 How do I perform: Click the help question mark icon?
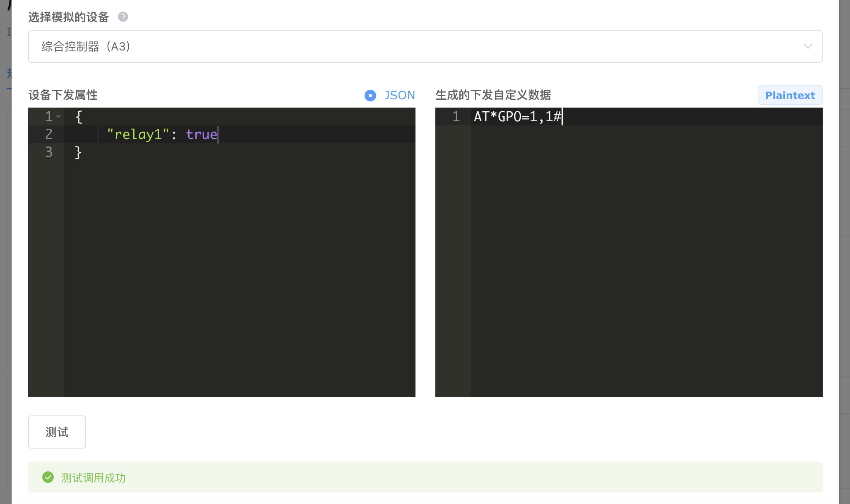pyautogui.click(x=123, y=17)
